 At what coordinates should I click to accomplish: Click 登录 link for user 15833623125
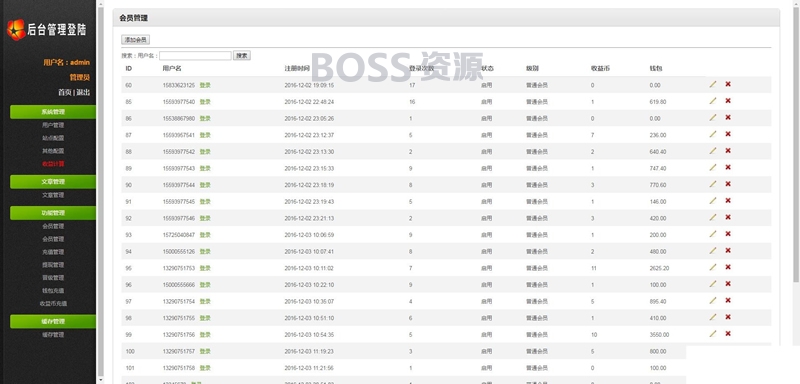205,85
